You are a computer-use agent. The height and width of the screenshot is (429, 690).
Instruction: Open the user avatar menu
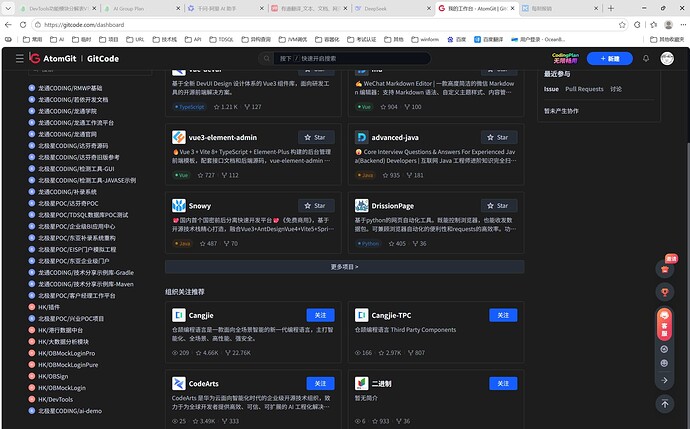[667, 58]
